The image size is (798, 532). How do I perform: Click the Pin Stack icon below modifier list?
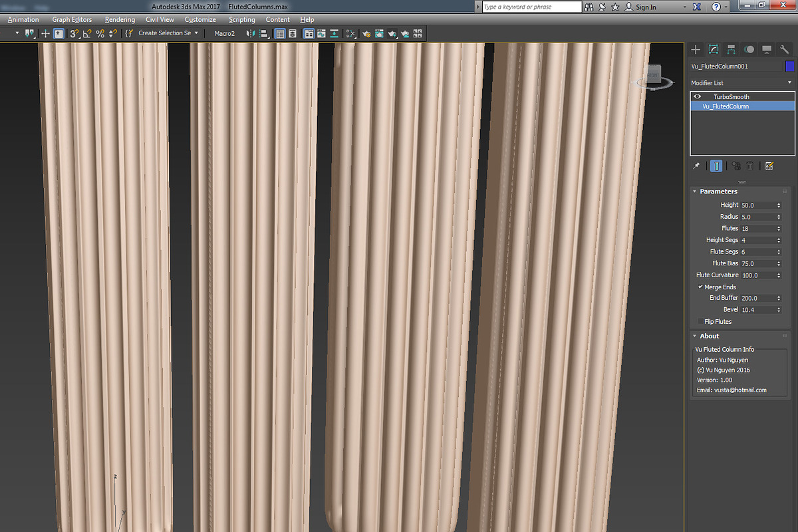coord(696,166)
